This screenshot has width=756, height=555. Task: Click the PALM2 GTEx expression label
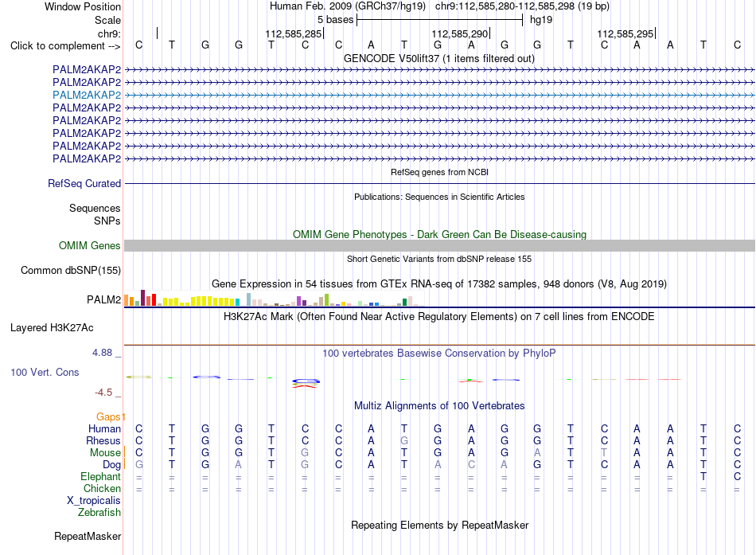tap(103, 299)
